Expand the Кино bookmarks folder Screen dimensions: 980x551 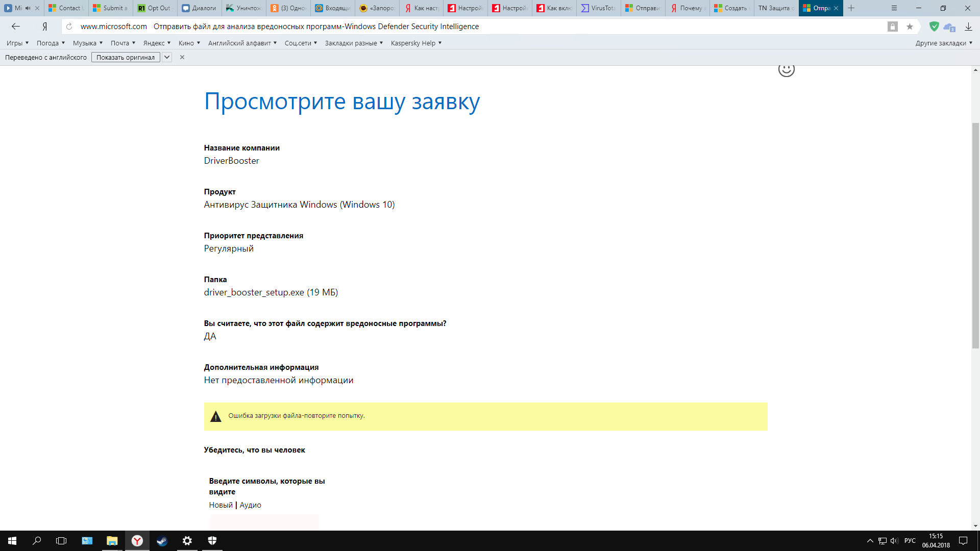[x=189, y=43]
